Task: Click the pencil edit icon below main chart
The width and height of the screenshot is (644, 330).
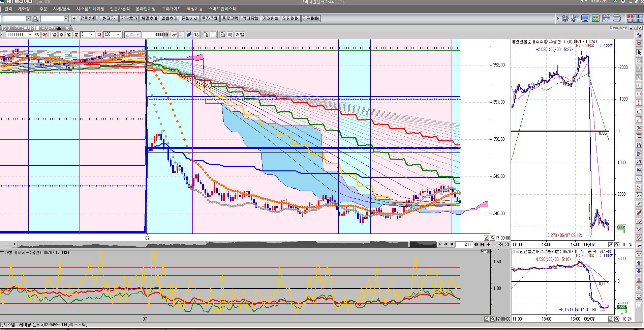Action: pyautogui.click(x=486, y=238)
